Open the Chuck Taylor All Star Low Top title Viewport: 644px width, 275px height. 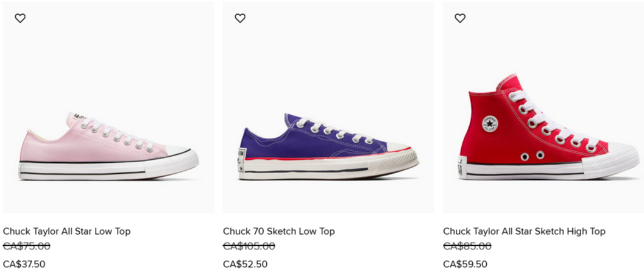pyautogui.click(x=66, y=232)
